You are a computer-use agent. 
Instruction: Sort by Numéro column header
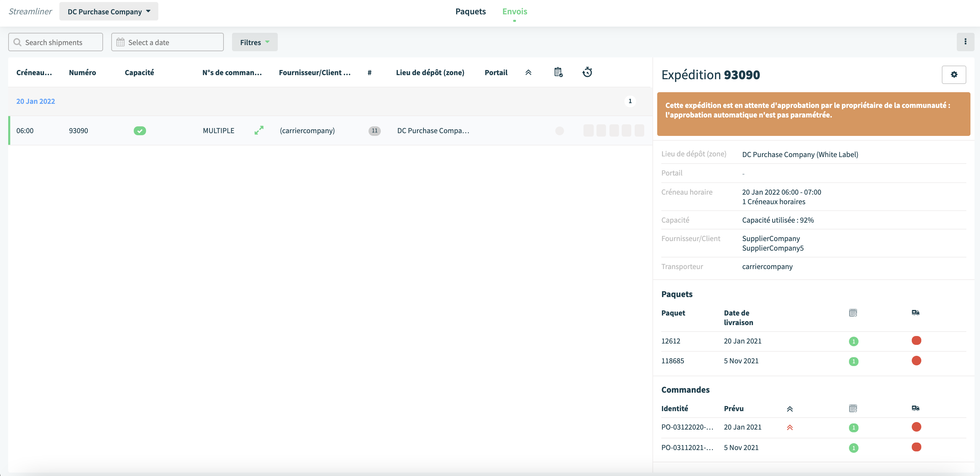click(82, 72)
